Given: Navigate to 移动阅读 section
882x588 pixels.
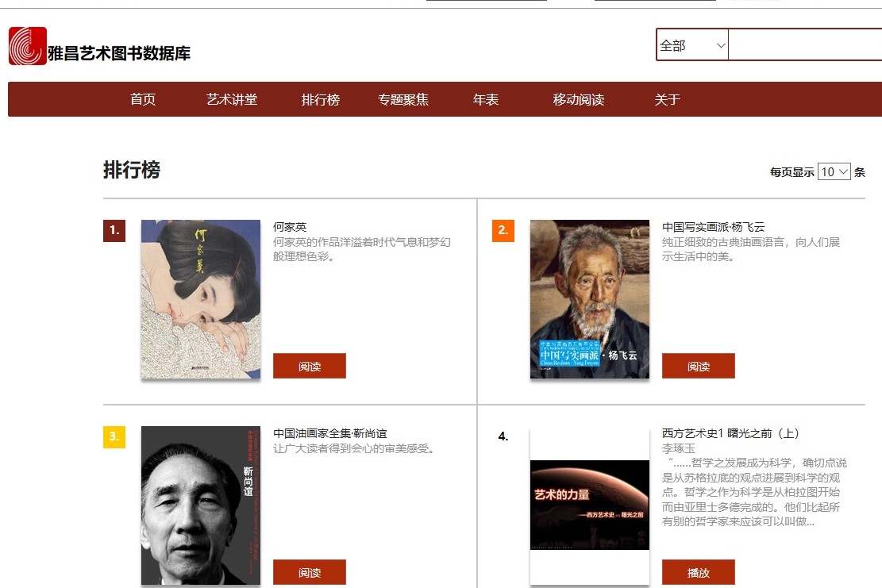Looking at the screenshot, I should click(579, 99).
